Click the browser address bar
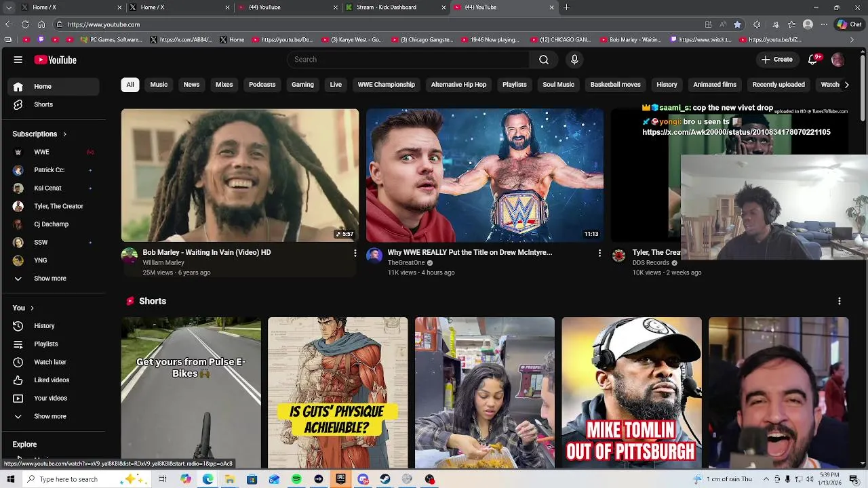 point(380,24)
